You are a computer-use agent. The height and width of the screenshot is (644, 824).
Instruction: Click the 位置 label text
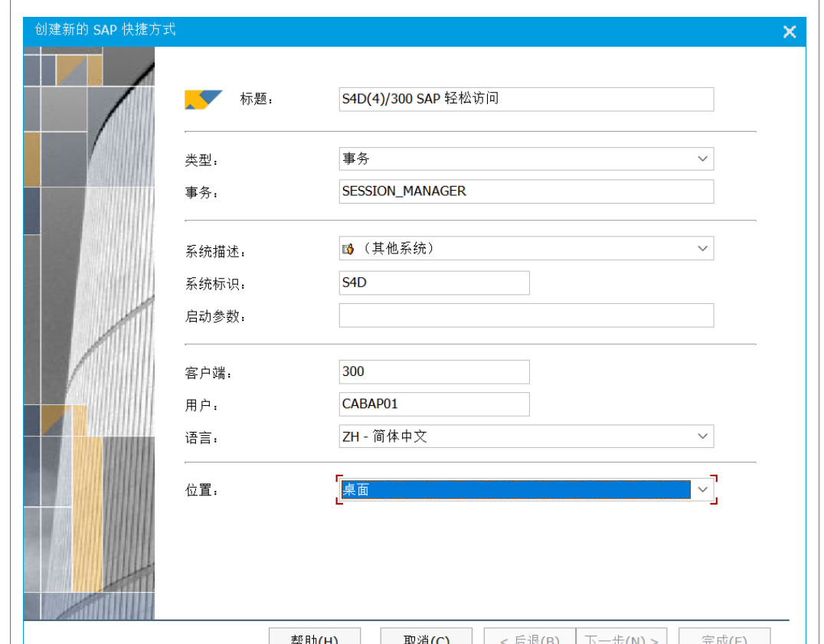pyautogui.click(x=201, y=491)
